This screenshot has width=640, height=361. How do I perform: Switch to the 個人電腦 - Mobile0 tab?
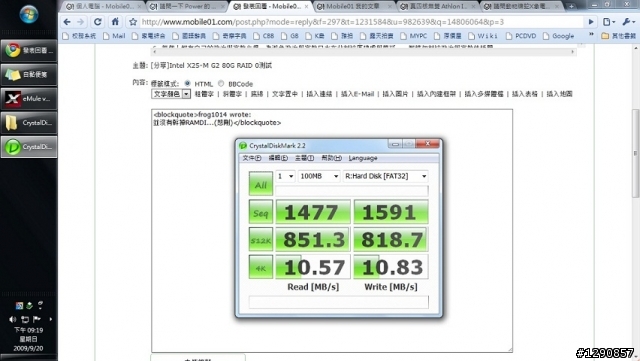[x=103, y=6]
